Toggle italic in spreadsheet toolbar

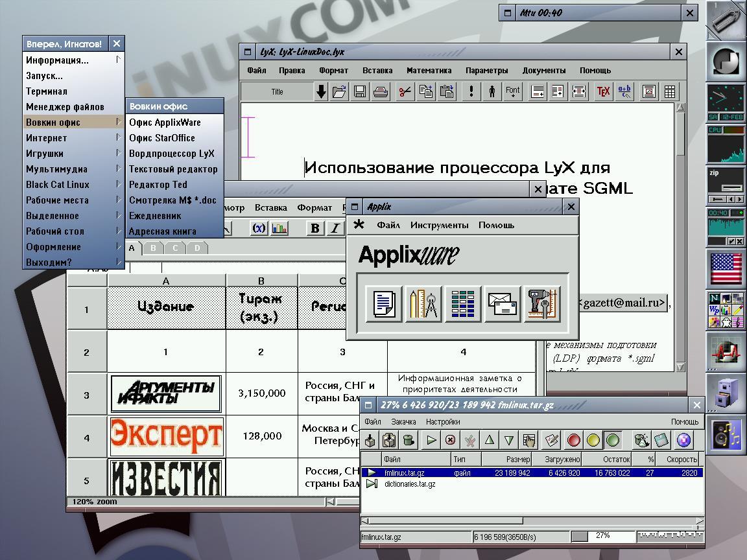[335, 228]
